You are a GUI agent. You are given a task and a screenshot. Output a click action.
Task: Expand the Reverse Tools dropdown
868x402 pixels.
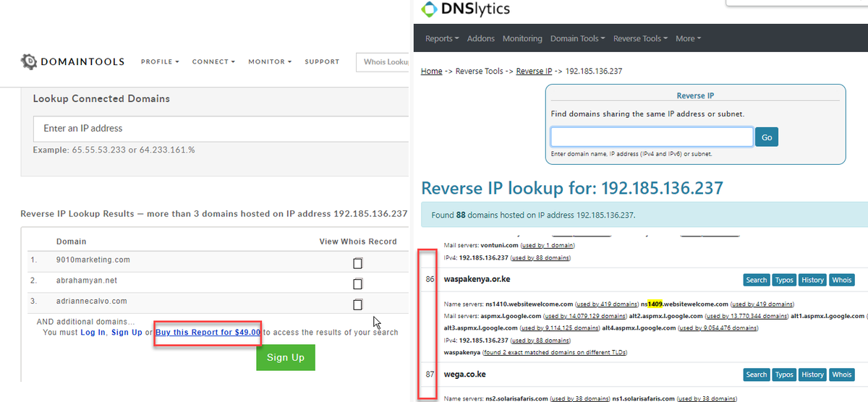[x=640, y=39]
